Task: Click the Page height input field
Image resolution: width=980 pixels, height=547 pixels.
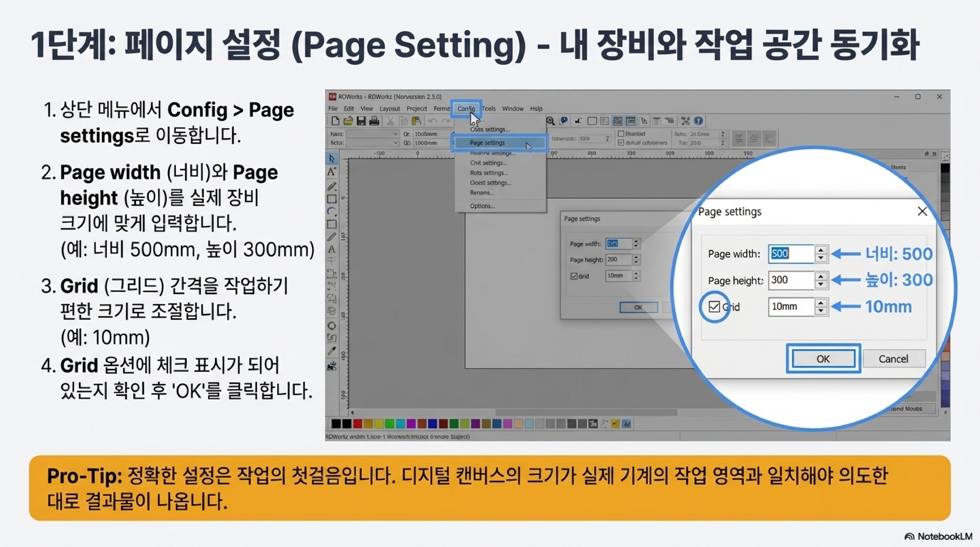Action: (791, 280)
